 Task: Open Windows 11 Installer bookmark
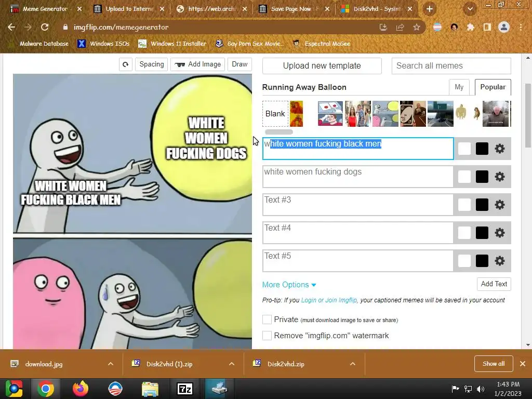click(x=172, y=44)
